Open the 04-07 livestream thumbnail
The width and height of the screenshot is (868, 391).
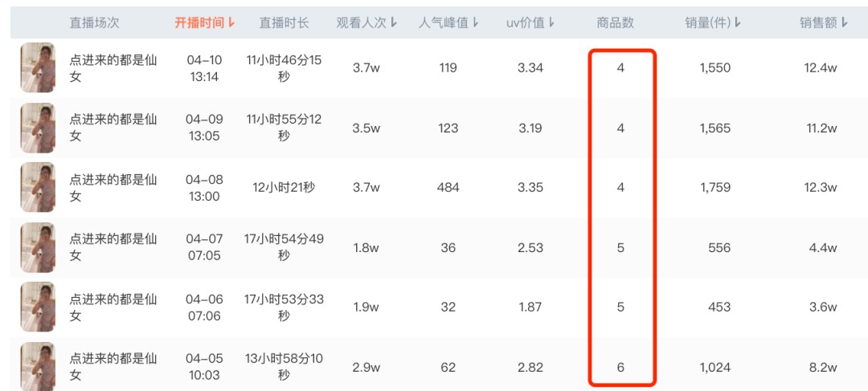pos(39,247)
